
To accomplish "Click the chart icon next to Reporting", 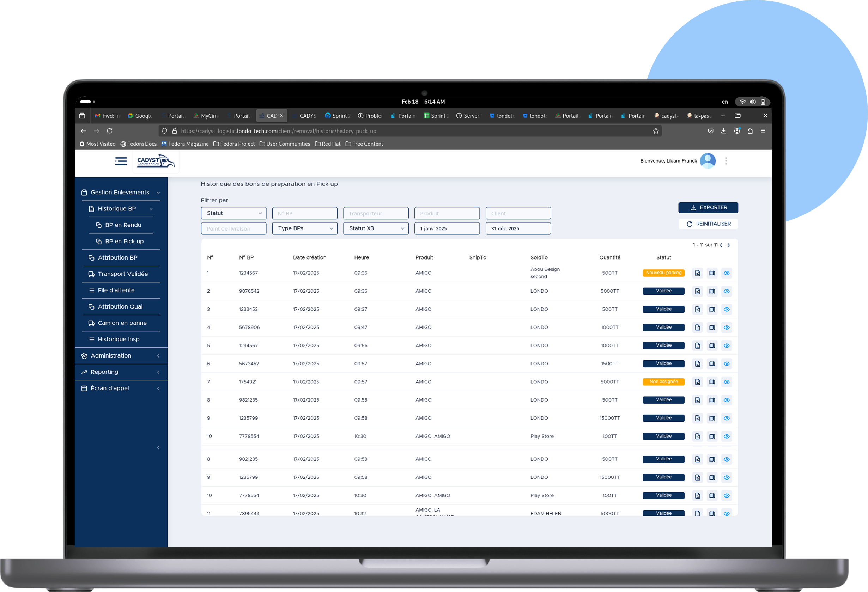I will click(84, 372).
